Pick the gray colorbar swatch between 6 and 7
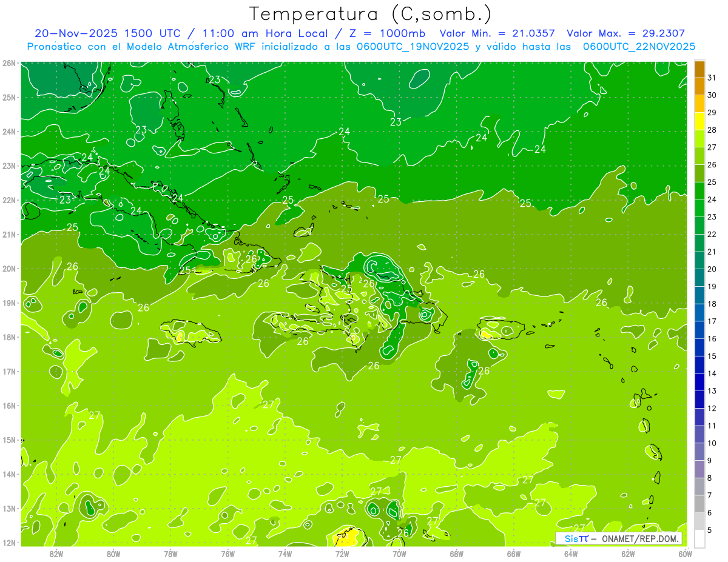 [x=699, y=504]
